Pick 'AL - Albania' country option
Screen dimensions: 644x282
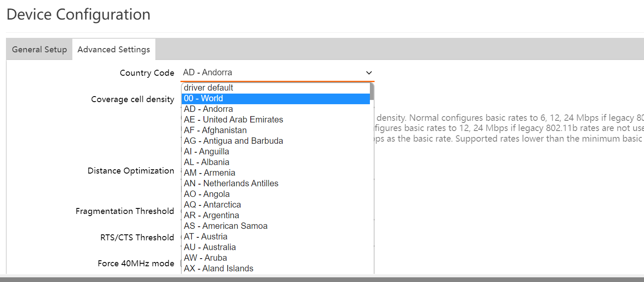point(206,162)
